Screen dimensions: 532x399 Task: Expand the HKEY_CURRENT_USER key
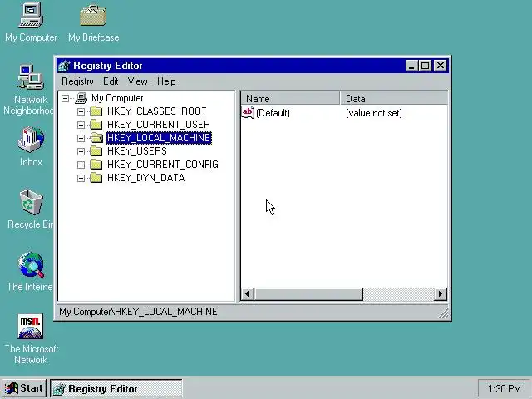pos(81,125)
